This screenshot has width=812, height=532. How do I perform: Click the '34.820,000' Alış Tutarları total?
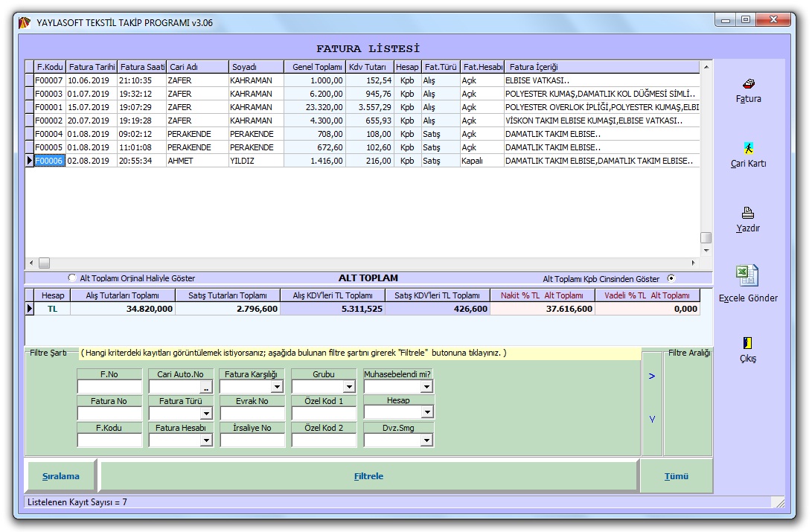[123, 309]
